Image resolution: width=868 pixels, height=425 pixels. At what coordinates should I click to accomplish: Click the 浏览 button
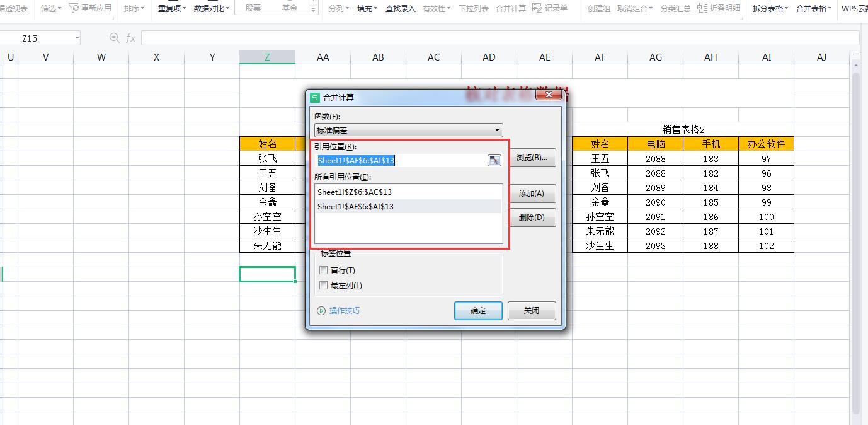pyautogui.click(x=532, y=158)
